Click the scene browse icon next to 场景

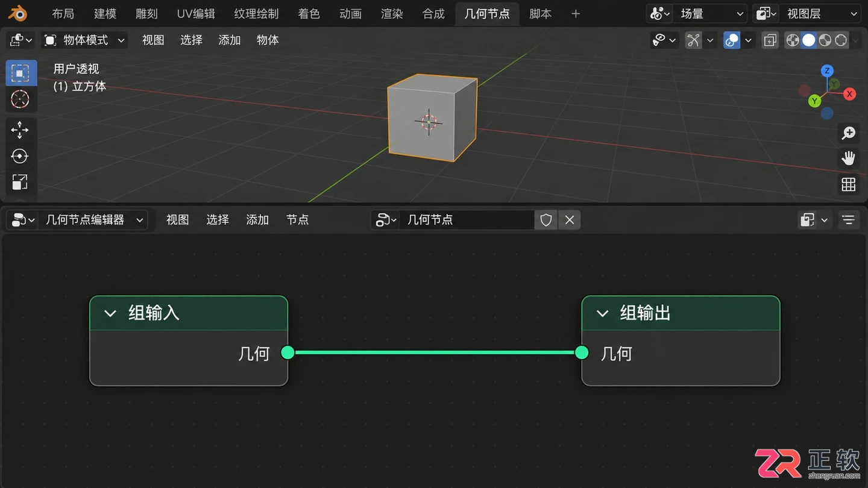pos(661,13)
